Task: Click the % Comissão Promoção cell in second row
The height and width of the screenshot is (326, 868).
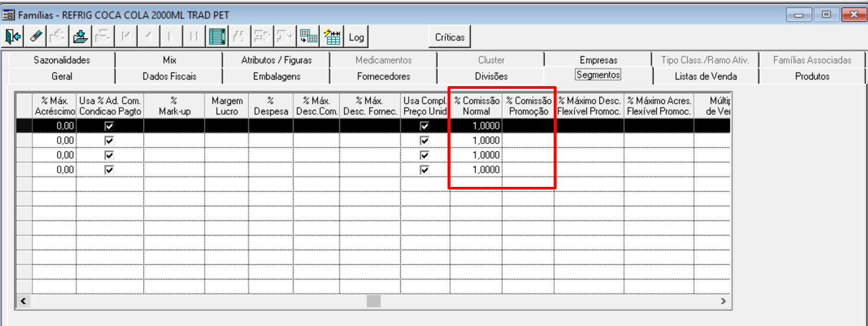Action: 528,140
